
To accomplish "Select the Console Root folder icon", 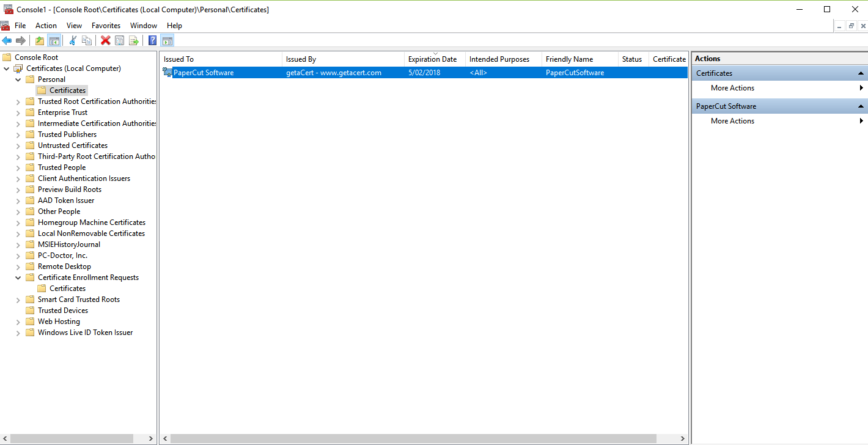I will (7, 57).
